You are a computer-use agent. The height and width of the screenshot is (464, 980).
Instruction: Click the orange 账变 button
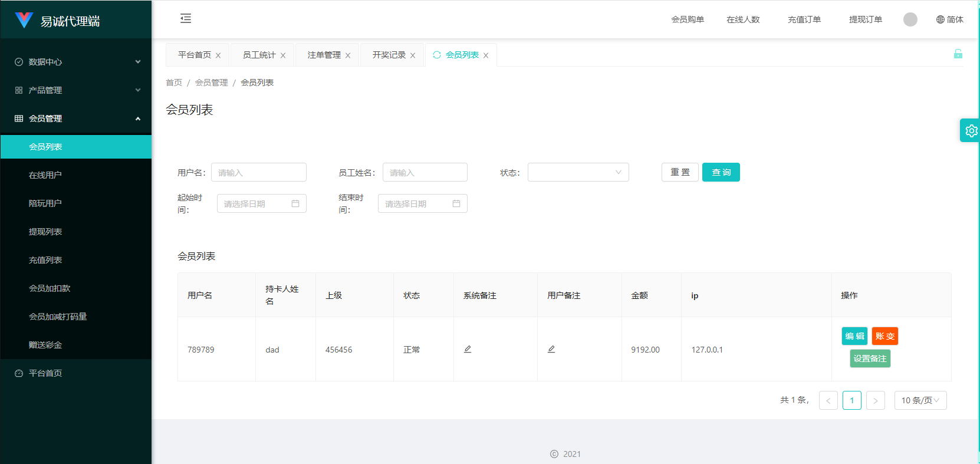click(884, 336)
